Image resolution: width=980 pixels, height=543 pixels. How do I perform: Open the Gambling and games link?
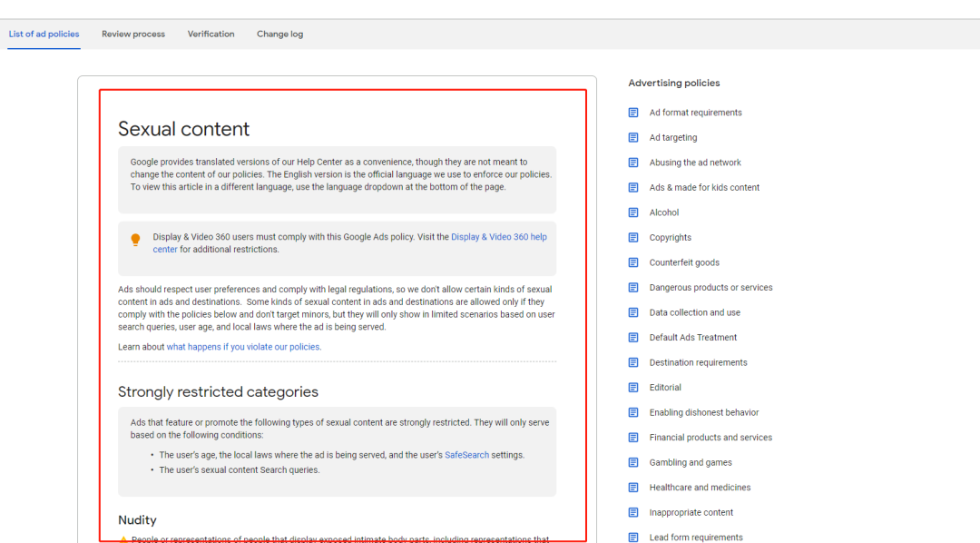[x=690, y=463]
